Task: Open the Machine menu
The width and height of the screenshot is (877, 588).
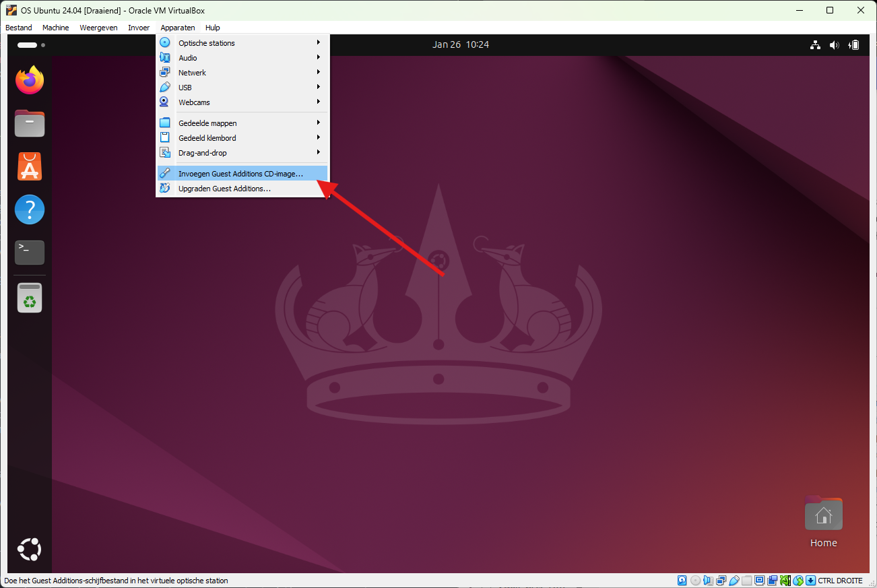Action: coord(55,28)
